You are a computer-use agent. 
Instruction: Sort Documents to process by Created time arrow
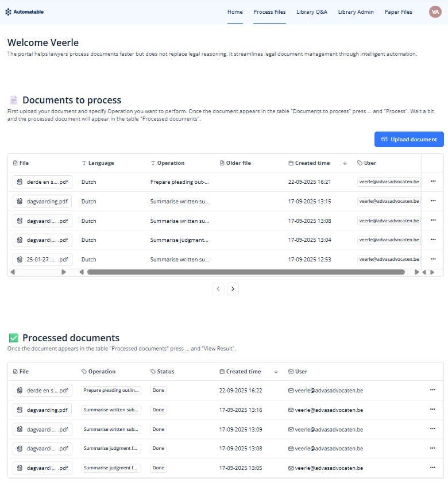(x=345, y=163)
